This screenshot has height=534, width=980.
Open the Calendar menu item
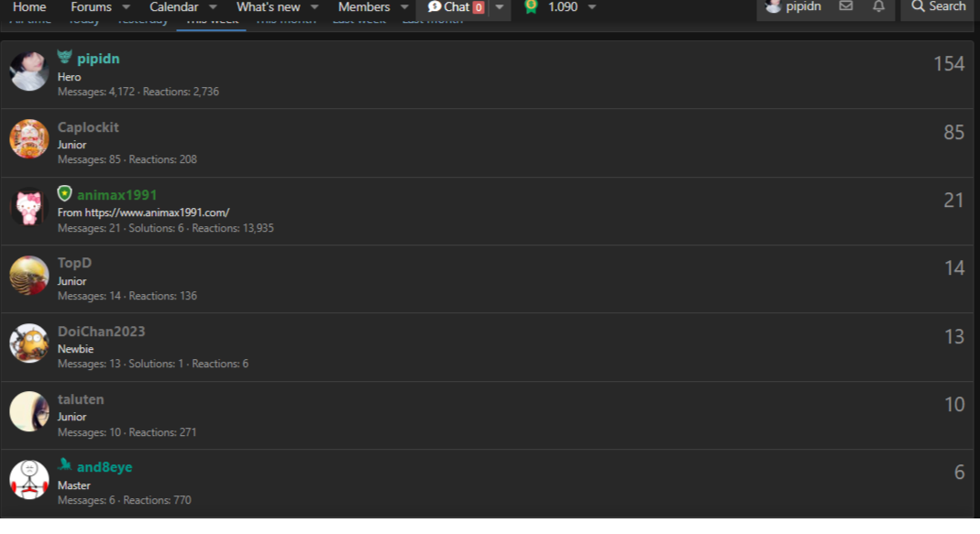click(x=174, y=7)
